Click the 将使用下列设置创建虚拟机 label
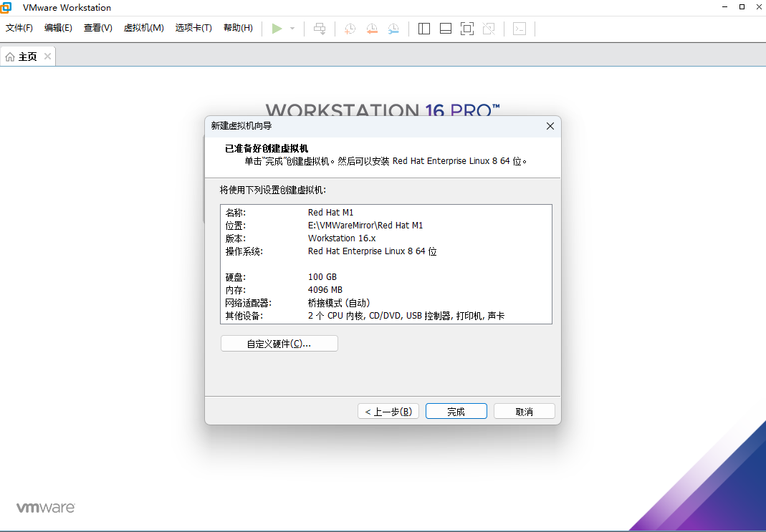766x532 pixels. (x=272, y=190)
